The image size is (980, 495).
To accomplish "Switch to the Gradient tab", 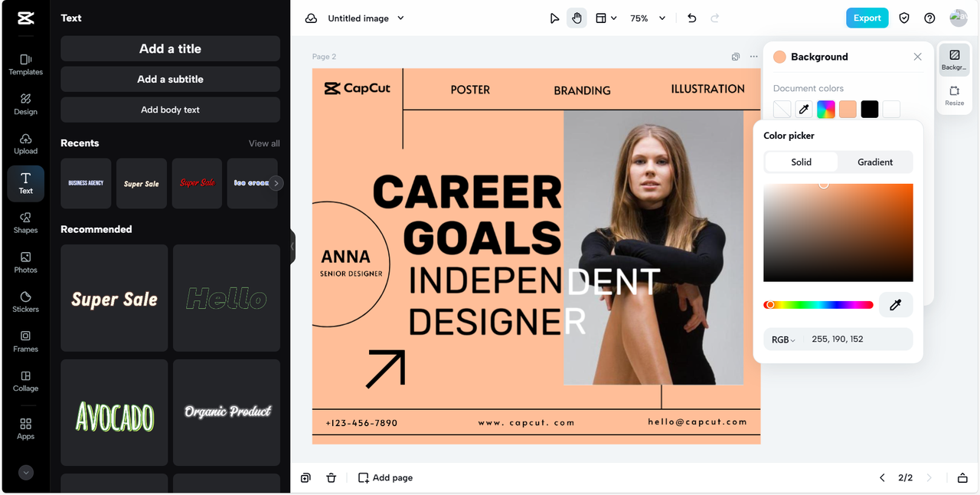I will point(875,162).
